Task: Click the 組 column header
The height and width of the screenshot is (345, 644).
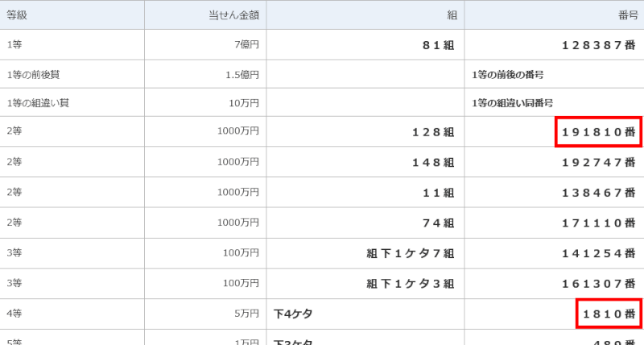Action: (452, 15)
